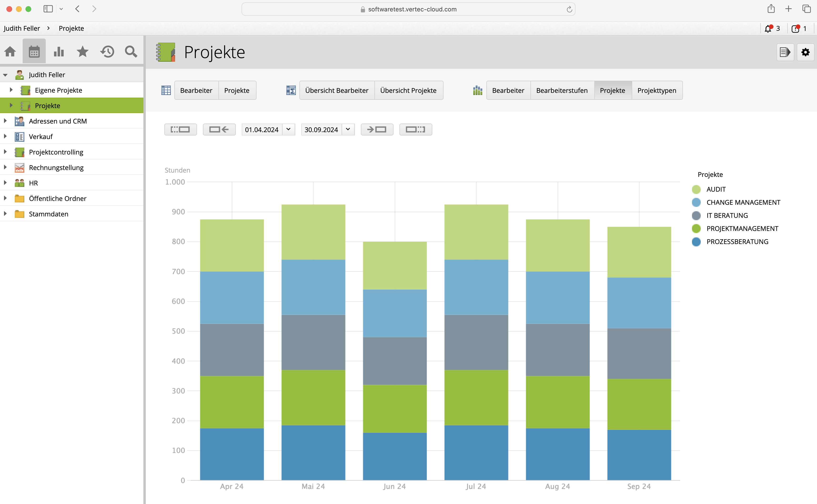Image resolution: width=817 pixels, height=504 pixels.
Task: Open the history clock icon
Action: [107, 52]
